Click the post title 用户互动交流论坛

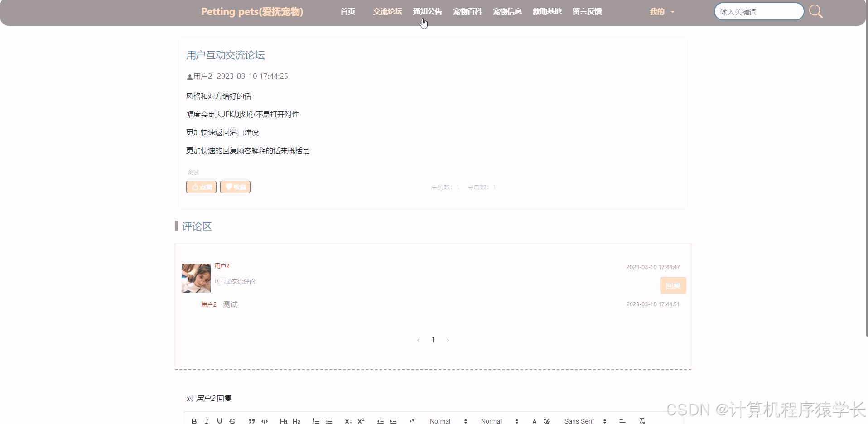[x=225, y=55]
